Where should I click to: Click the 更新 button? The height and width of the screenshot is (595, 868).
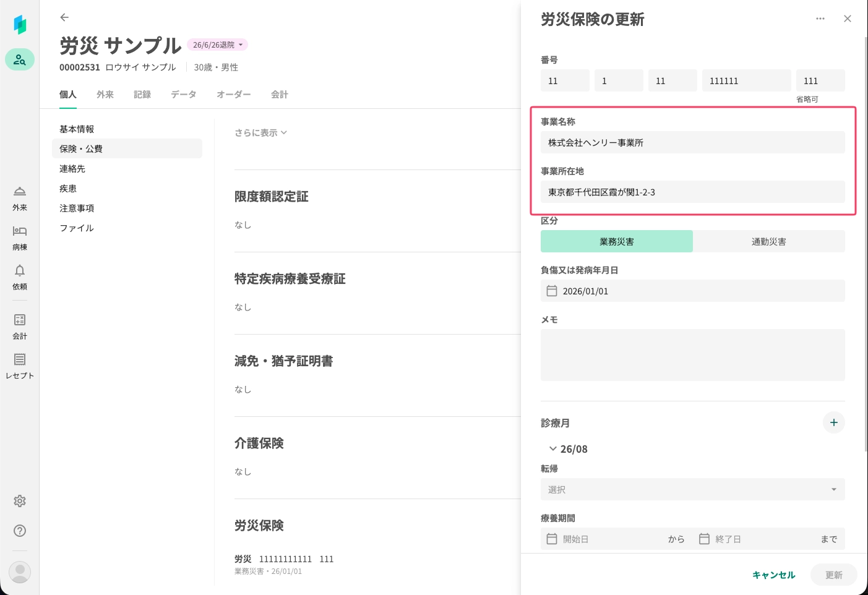[834, 575]
